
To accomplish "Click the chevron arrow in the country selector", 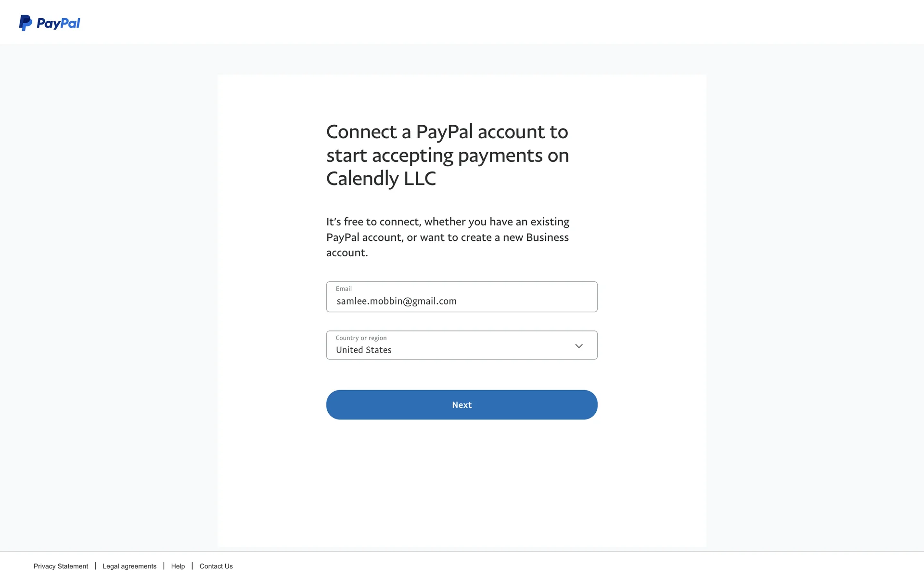I will click(579, 346).
